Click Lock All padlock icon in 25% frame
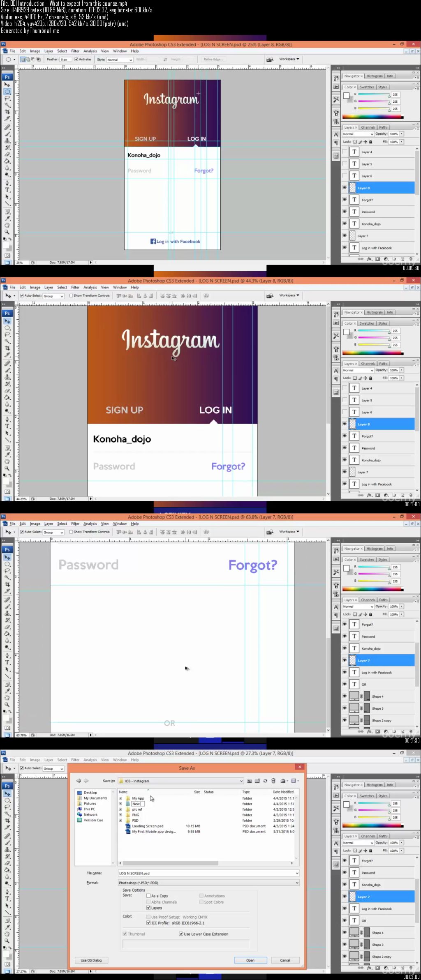This screenshot has width=421, height=980. pyautogui.click(x=370, y=142)
